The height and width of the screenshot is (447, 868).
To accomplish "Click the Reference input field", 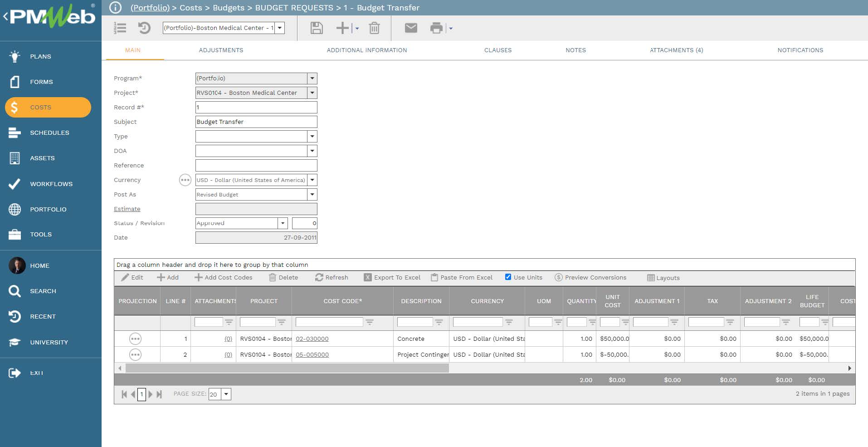I will pyautogui.click(x=256, y=166).
